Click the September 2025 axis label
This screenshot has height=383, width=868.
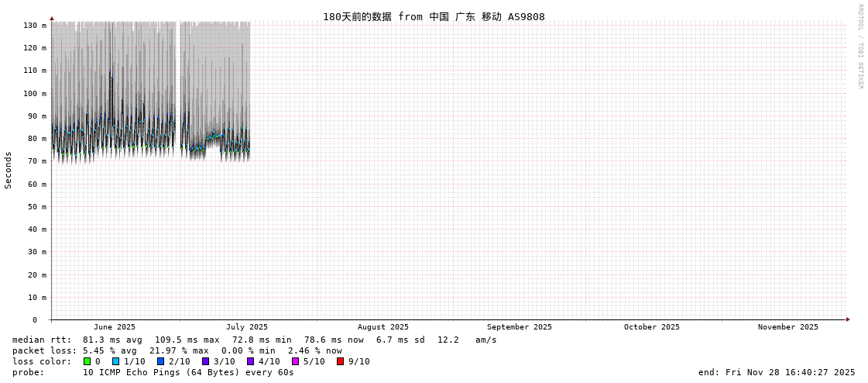point(519,327)
